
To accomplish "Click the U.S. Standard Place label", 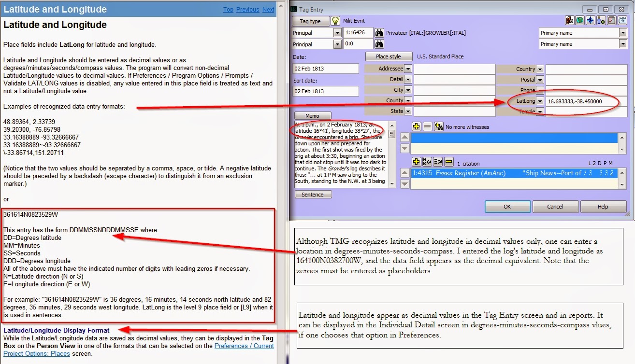I will coord(440,56).
